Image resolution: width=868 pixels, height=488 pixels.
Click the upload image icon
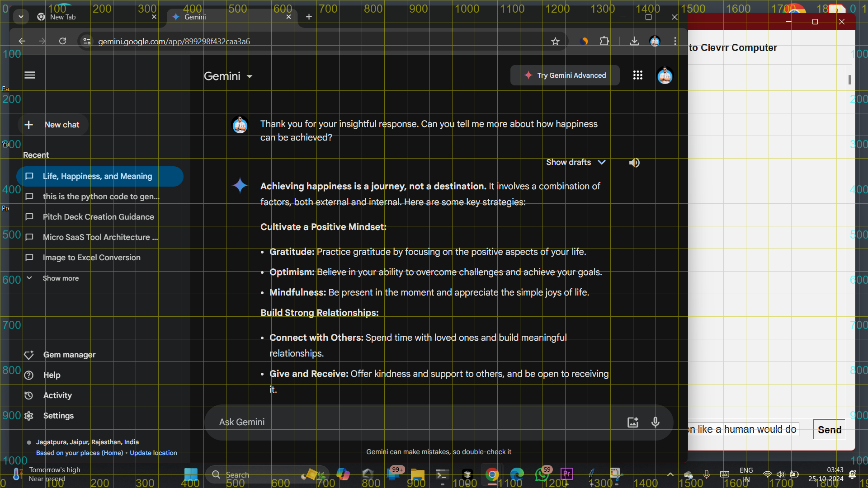(632, 422)
